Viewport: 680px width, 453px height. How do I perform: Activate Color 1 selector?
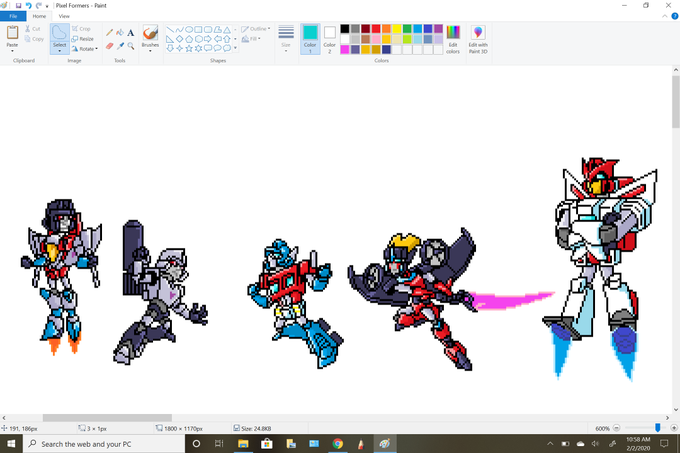310,39
